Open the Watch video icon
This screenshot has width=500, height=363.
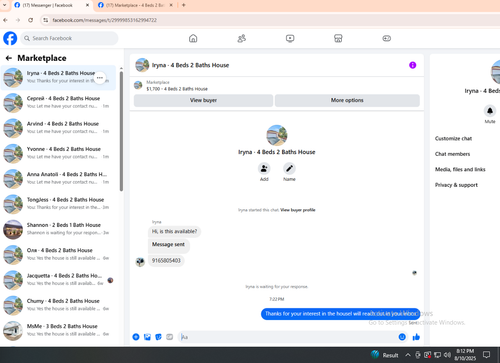pyautogui.click(x=290, y=38)
